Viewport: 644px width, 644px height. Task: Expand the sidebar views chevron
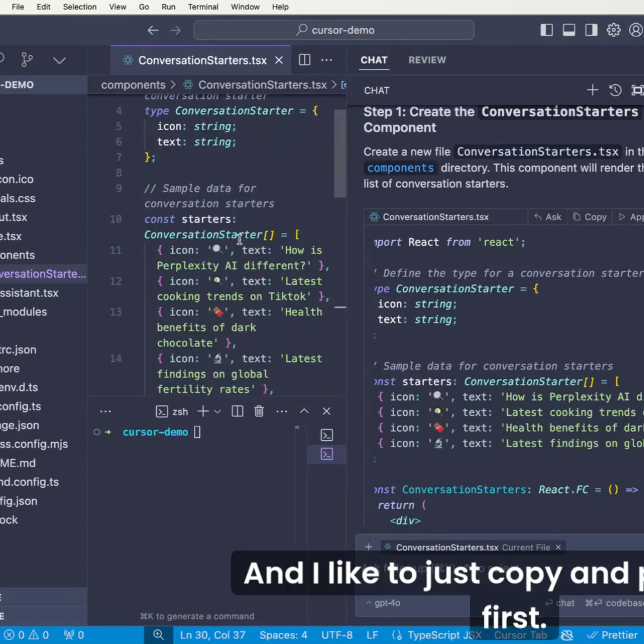point(59,60)
